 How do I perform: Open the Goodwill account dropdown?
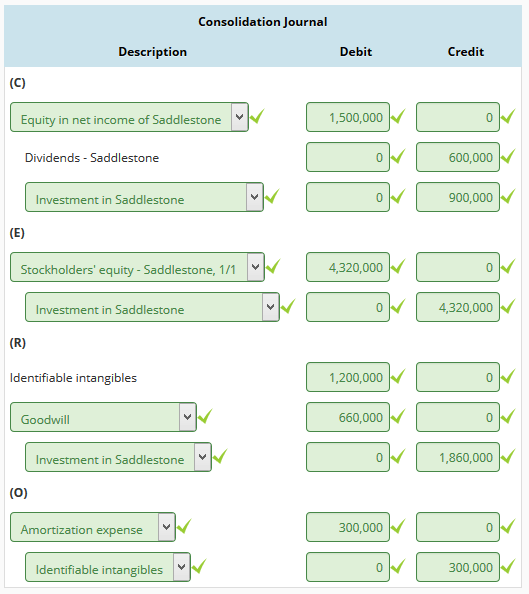pyautogui.click(x=103, y=417)
